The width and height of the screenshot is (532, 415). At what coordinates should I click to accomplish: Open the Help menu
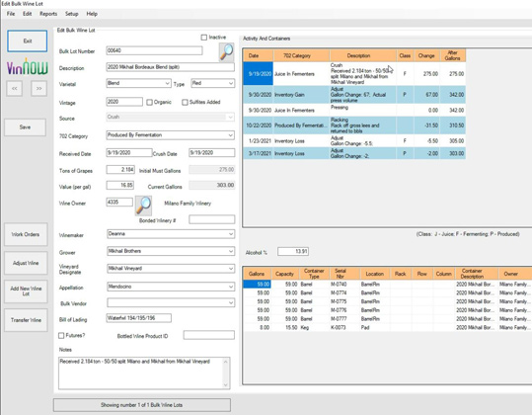[x=92, y=14]
